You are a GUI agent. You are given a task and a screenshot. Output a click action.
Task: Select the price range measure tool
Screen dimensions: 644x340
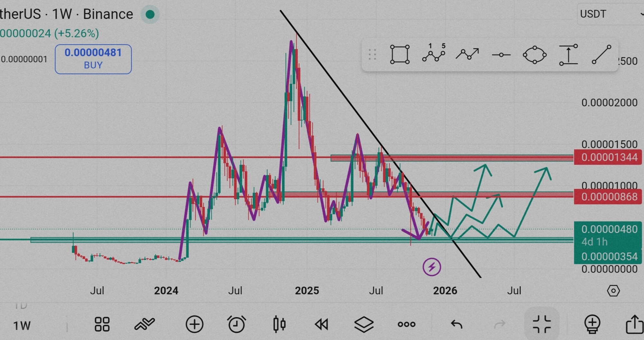click(x=568, y=55)
